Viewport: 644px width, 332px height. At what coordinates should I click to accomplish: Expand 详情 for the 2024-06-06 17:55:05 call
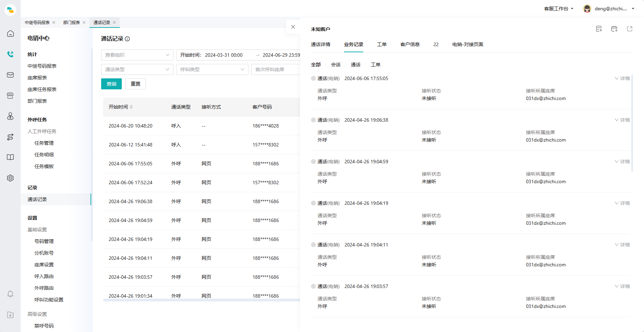(x=622, y=78)
